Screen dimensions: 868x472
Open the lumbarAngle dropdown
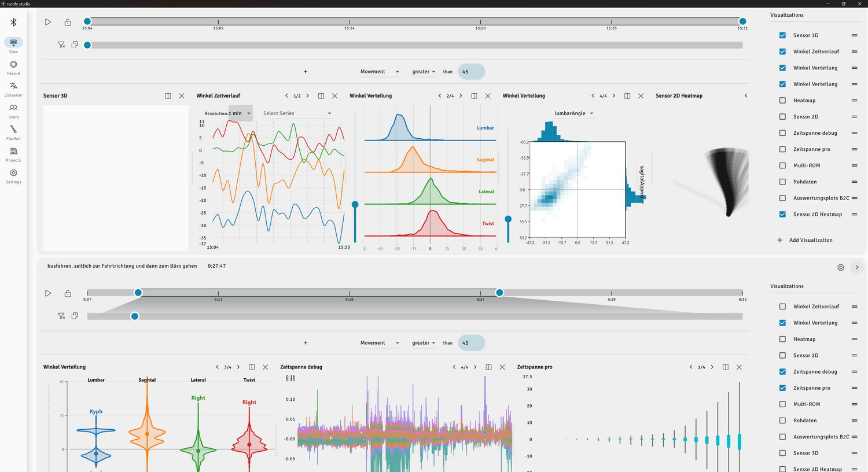pos(574,113)
